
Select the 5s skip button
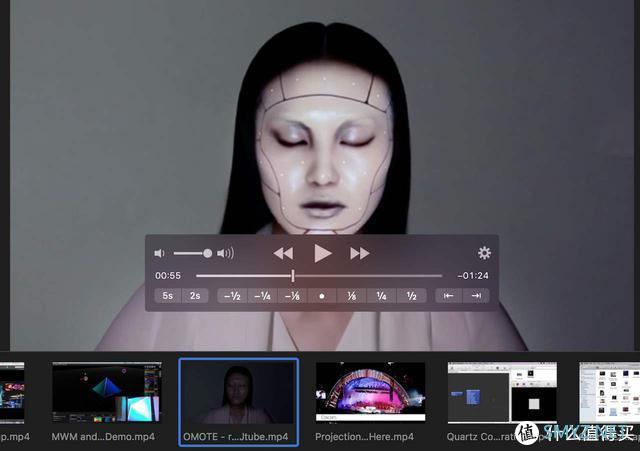pyautogui.click(x=168, y=295)
